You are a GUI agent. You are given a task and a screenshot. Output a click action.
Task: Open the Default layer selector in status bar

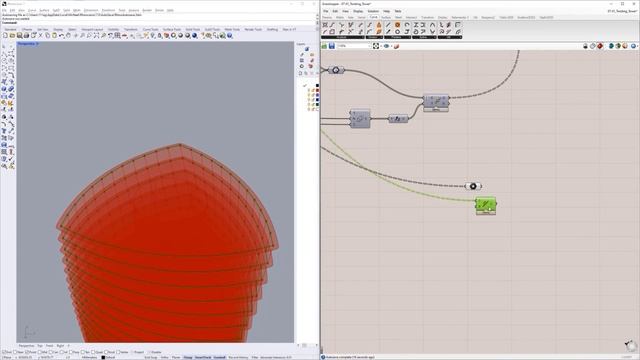click(x=108, y=357)
